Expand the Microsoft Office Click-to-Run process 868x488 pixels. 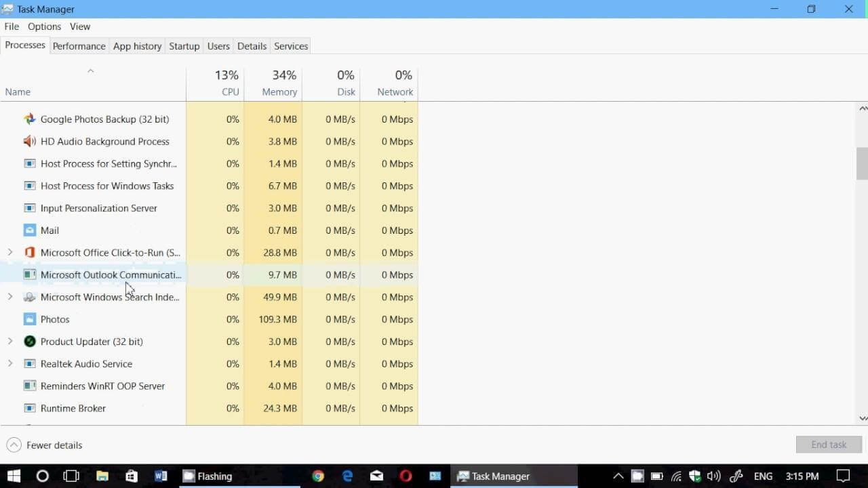click(x=10, y=252)
